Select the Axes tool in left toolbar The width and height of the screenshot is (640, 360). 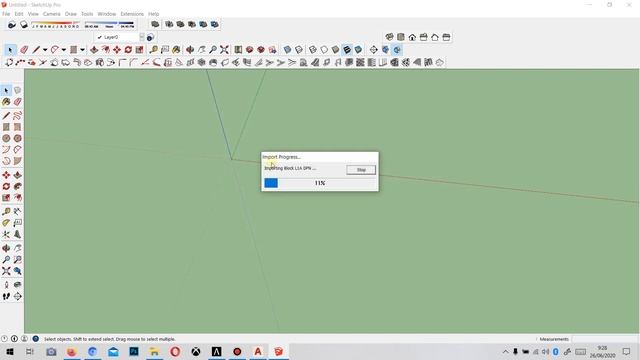tap(6, 234)
